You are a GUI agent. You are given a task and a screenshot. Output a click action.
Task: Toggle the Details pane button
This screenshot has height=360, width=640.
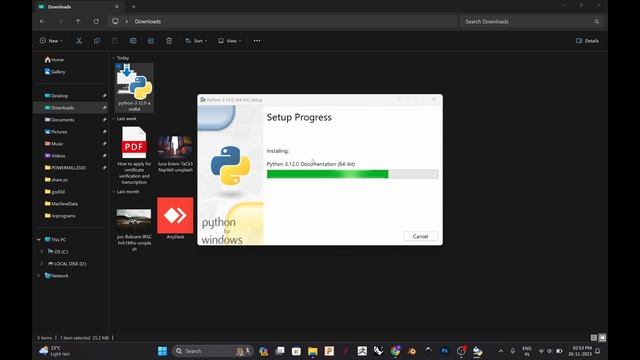pyautogui.click(x=587, y=41)
